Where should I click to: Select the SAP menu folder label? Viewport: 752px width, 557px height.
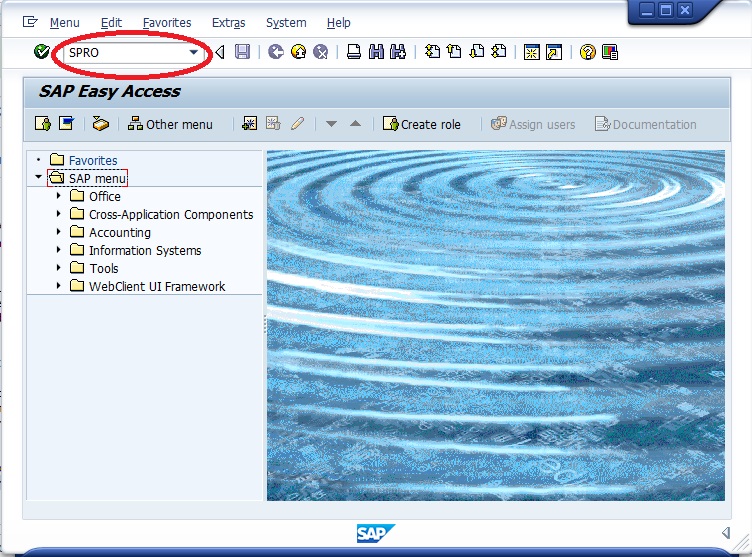(97, 178)
